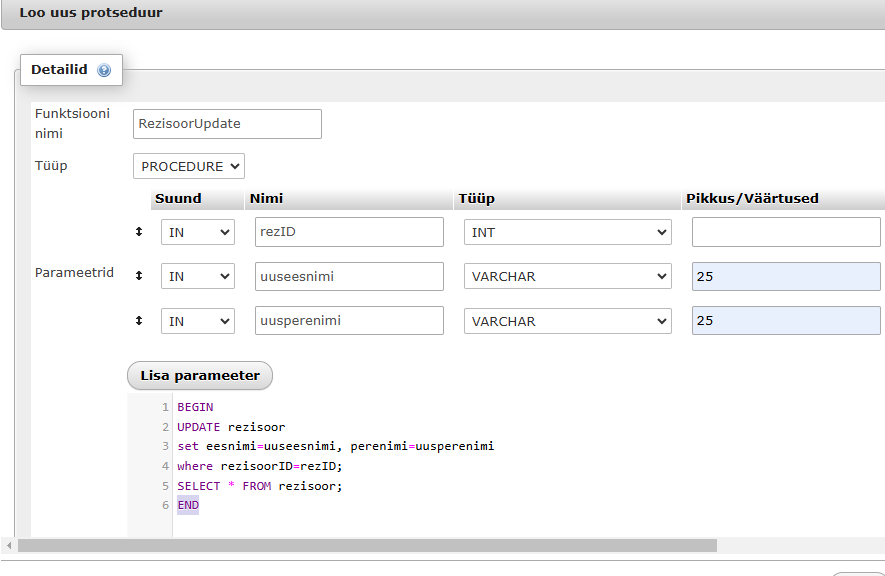The image size is (885, 576).
Task: Click the help icon next to Detailid
Action: click(x=104, y=70)
